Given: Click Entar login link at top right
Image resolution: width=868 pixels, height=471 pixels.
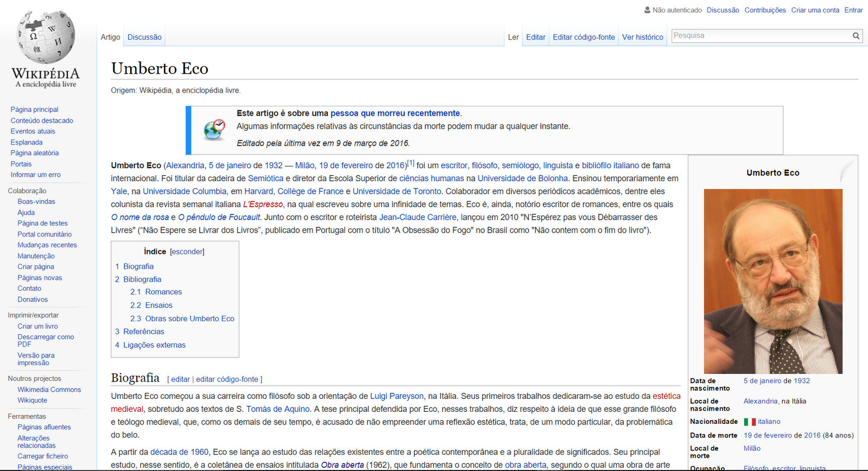Looking at the screenshot, I should click(853, 10).
